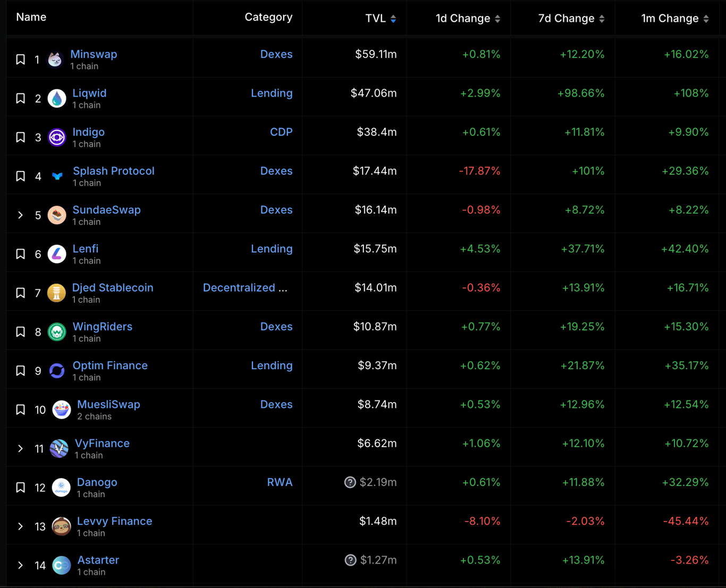This screenshot has height=588, width=726.
Task: Click the Lenfi logo icon
Action: coord(57,254)
